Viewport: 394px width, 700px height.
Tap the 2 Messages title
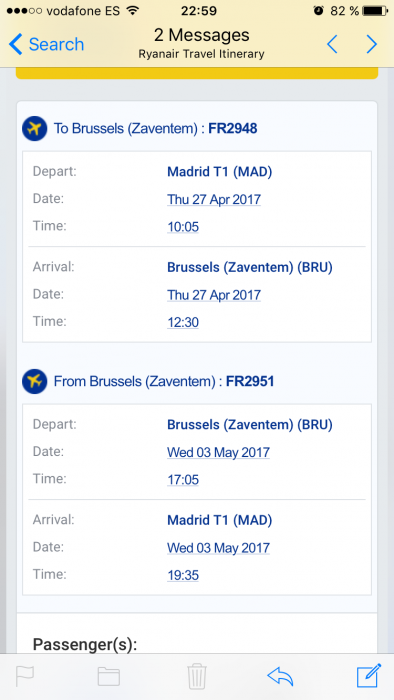202,35
